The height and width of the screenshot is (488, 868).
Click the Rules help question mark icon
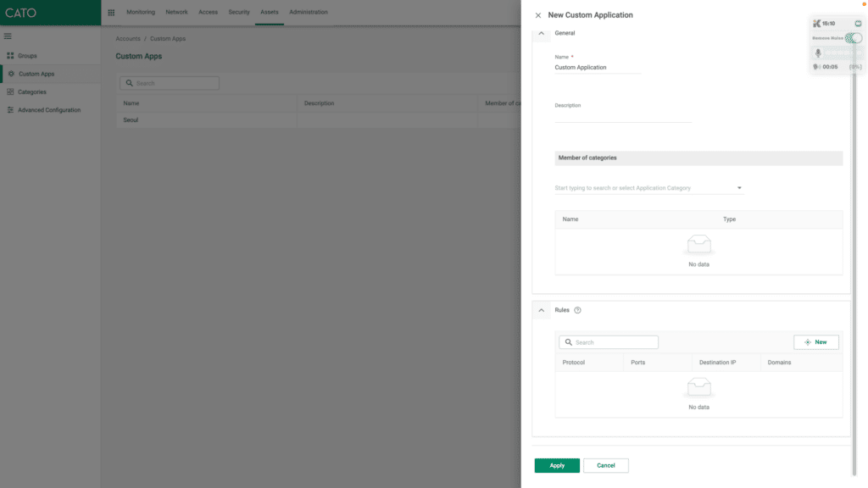coord(577,309)
